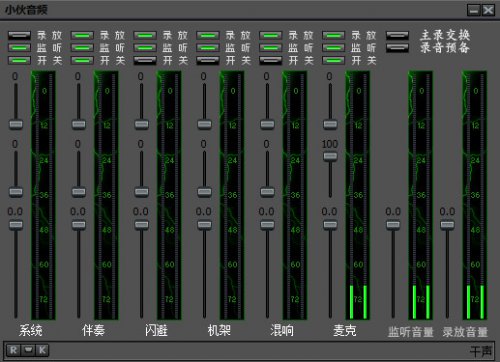Click the 混响 channel label
The height and width of the screenshot is (362, 500).
pyautogui.click(x=282, y=330)
